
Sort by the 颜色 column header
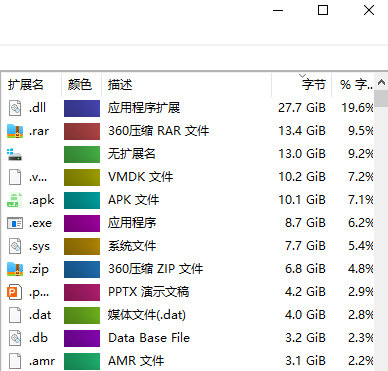click(x=81, y=85)
